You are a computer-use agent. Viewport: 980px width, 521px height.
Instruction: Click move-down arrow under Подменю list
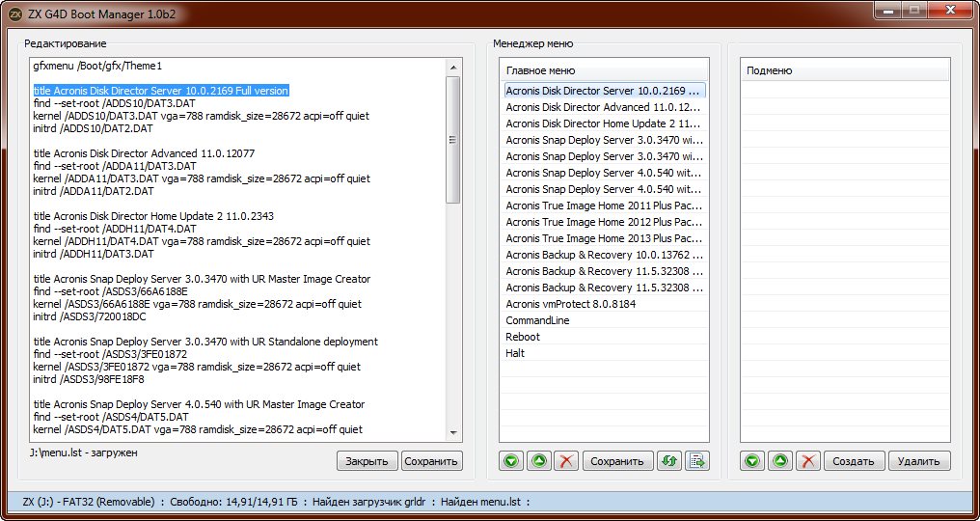point(753,461)
